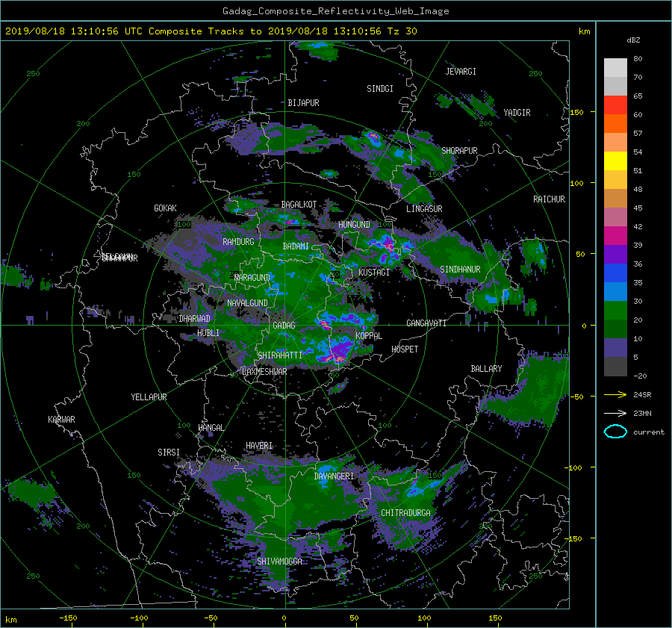Click the dBZ legend heading
This screenshot has height=628, width=672.
[x=633, y=40]
